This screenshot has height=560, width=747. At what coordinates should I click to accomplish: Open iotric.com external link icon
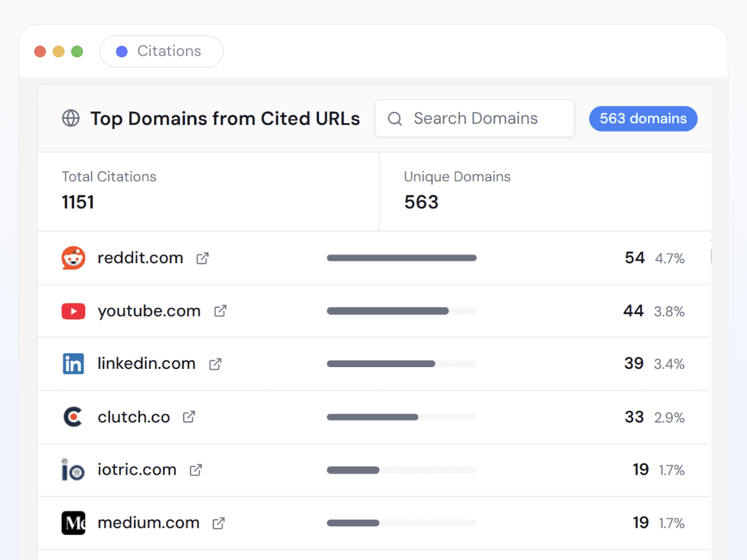tap(195, 470)
